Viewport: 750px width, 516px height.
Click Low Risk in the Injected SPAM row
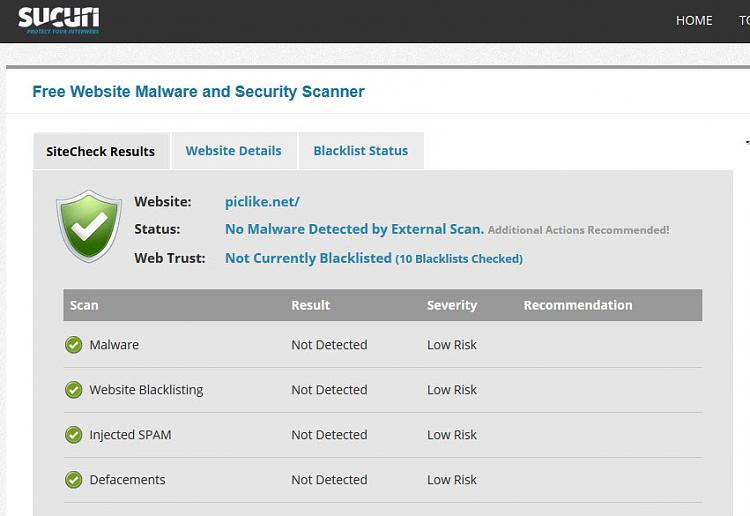click(x=452, y=435)
